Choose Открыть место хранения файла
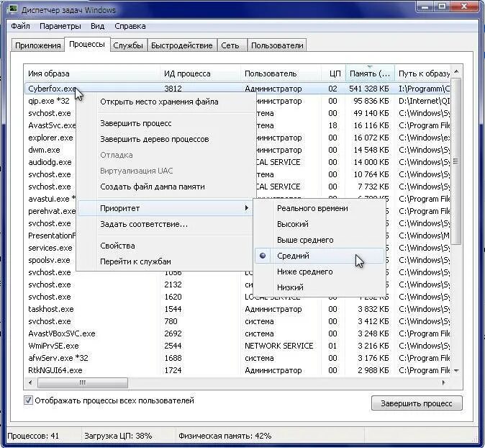This screenshot has width=485, height=448. [x=165, y=102]
